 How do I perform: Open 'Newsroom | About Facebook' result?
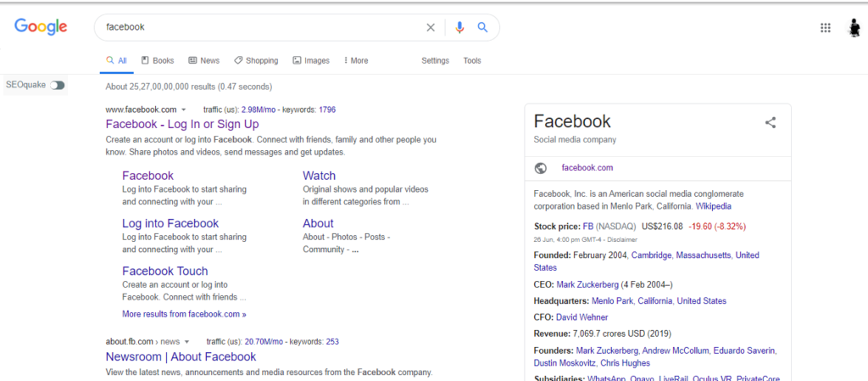pos(181,356)
